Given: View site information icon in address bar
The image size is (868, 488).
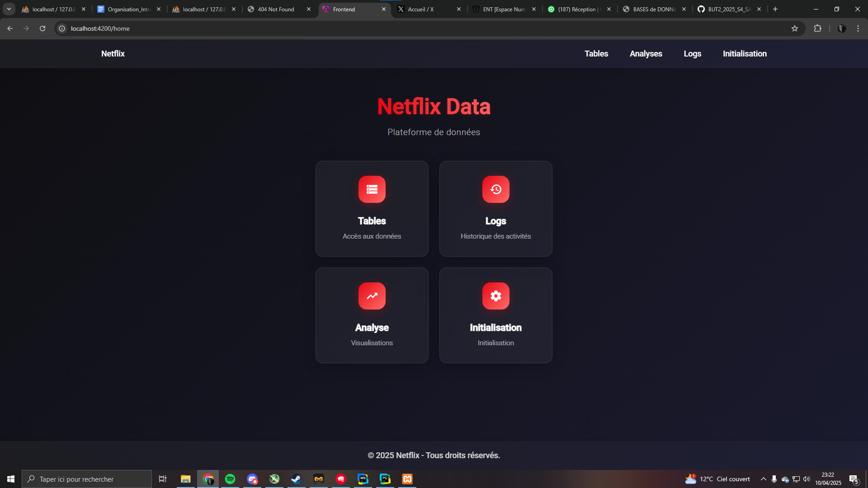Looking at the screenshot, I should click(x=62, y=28).
